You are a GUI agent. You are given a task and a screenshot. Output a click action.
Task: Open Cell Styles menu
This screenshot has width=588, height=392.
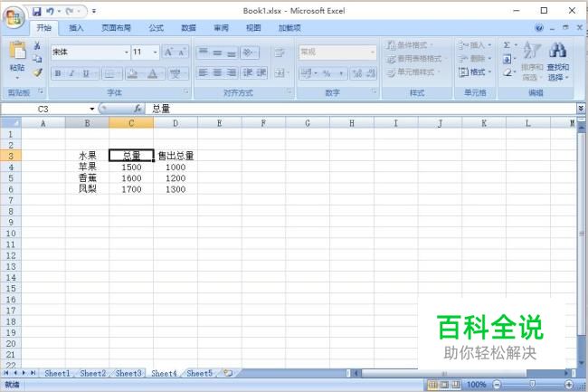(x=413, y=72)
